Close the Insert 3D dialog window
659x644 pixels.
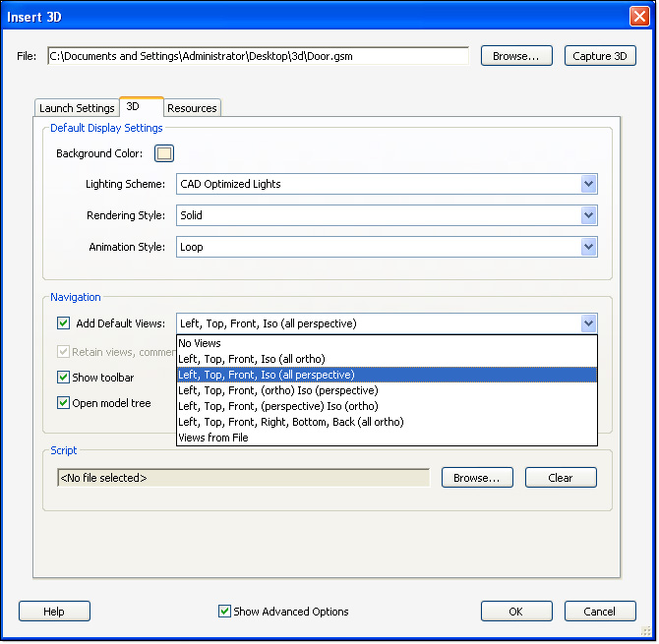click(637, 16)
